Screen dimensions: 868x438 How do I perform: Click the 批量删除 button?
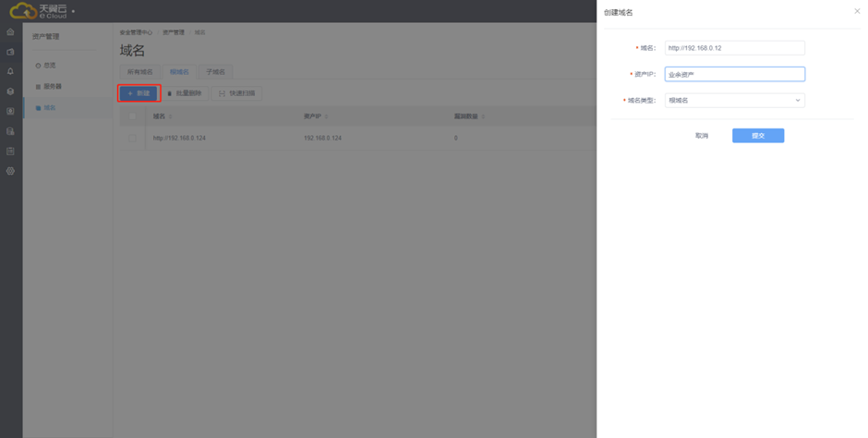tap(185, 93)
